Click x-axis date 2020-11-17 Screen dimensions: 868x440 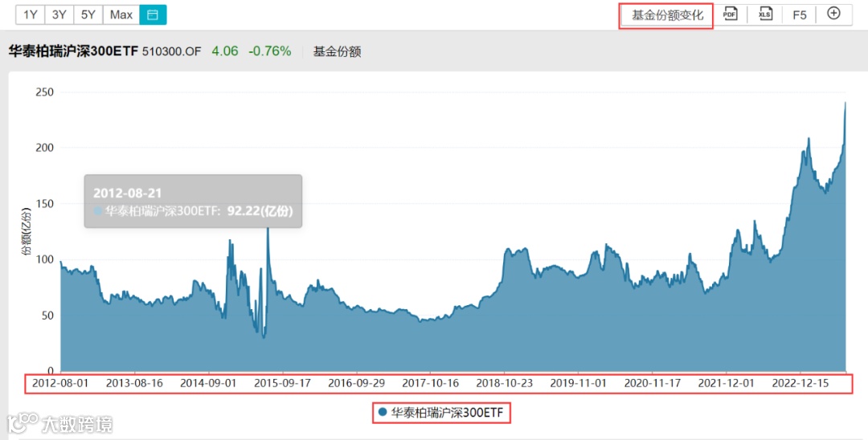point(653,383)
